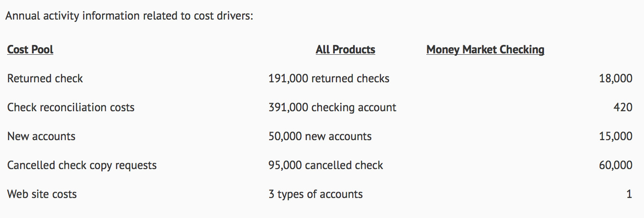
Task: Click the underlined Cost Pool header
Action: (30, 49)
